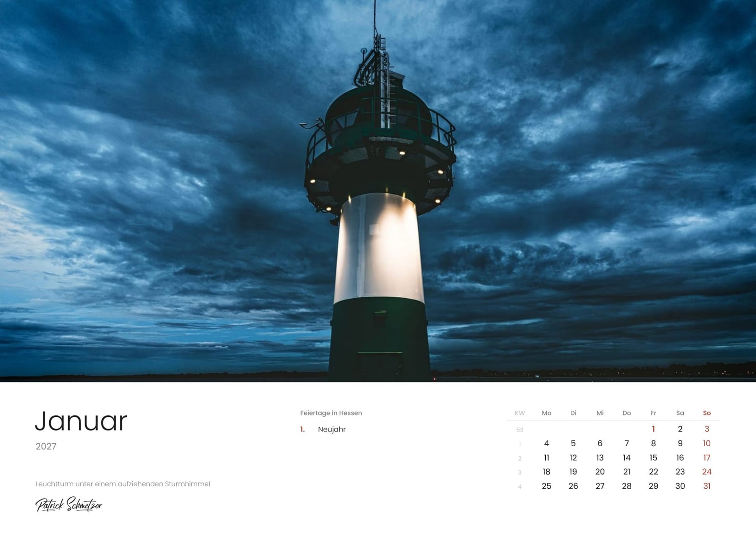Select Wednesday January 20
The width and height of the screenshot is (756, 535).
pos(600,472)
